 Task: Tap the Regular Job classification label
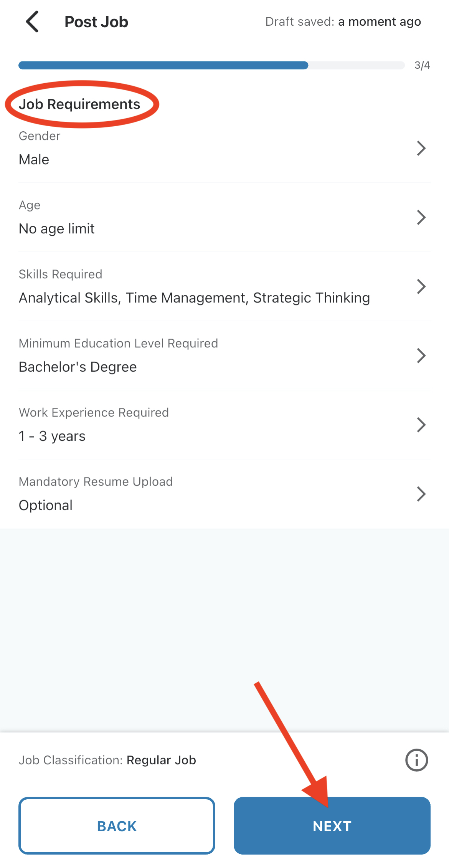coord(161,760)
